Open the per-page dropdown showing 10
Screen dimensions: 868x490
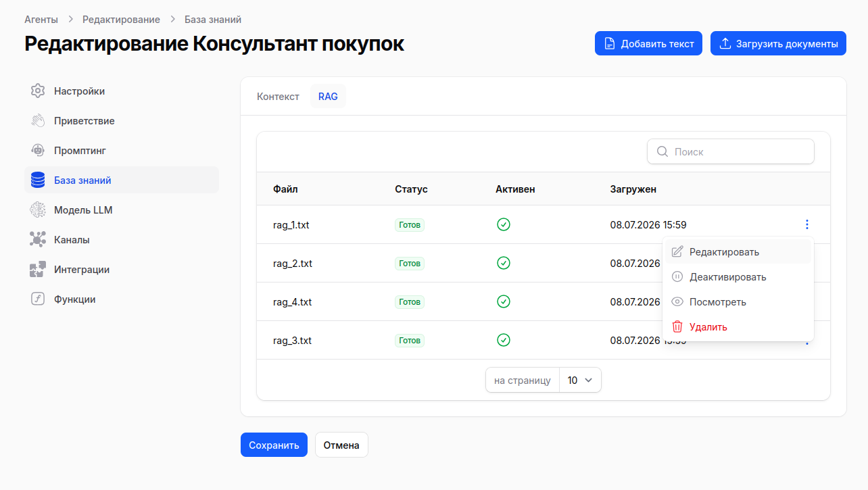point(580,381)
